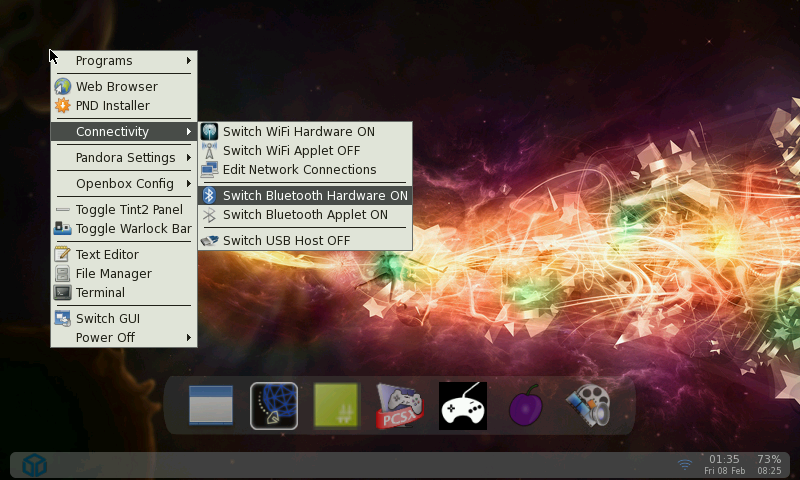Click the blue Bluetooth Hardware icon
Viewport: 800px width, 480px height.
[x=209, y=195]
